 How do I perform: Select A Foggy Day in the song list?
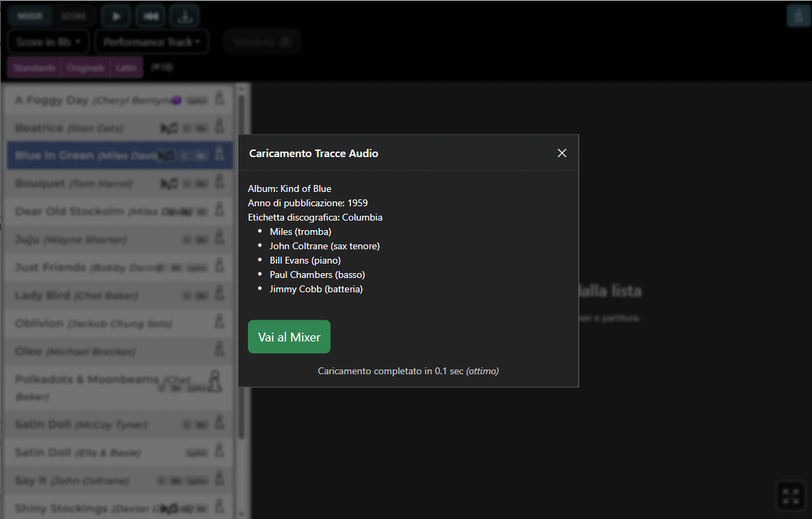119,100
